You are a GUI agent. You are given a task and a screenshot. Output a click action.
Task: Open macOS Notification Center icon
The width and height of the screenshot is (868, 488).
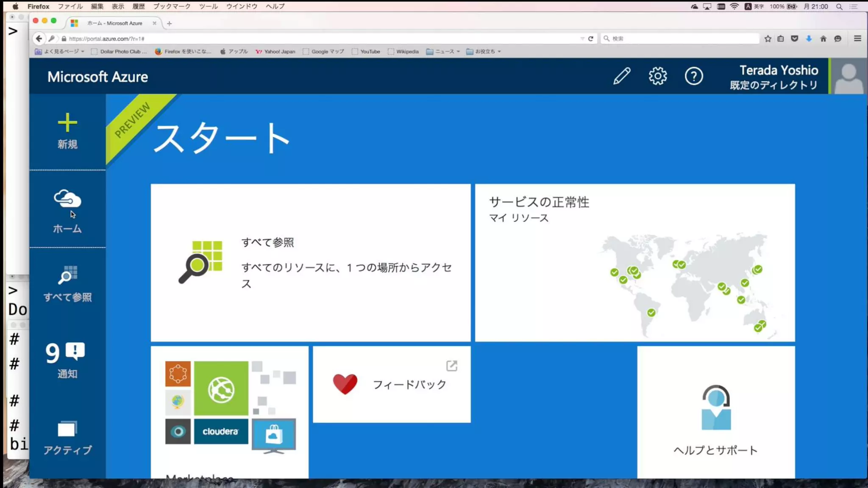click(854, 6)
